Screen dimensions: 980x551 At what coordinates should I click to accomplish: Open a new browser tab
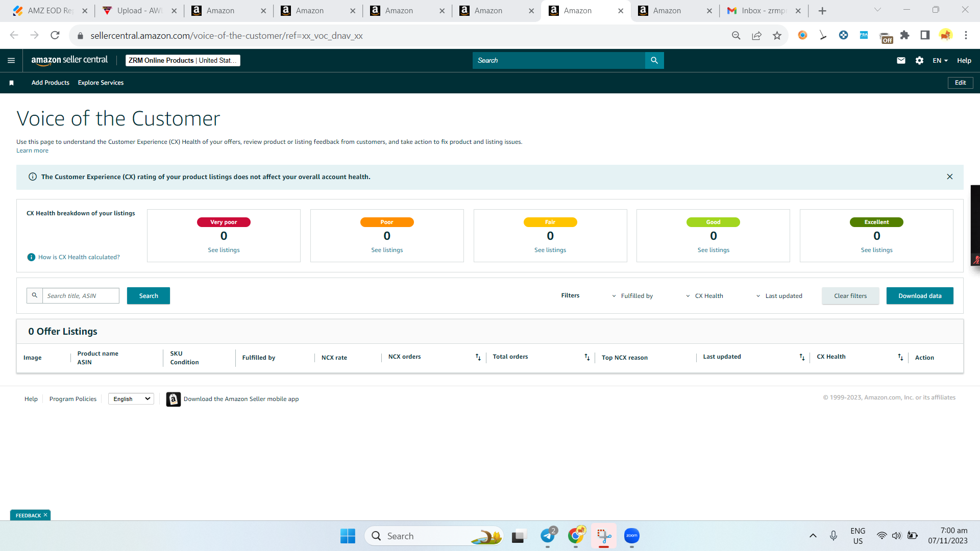(822, 11)
